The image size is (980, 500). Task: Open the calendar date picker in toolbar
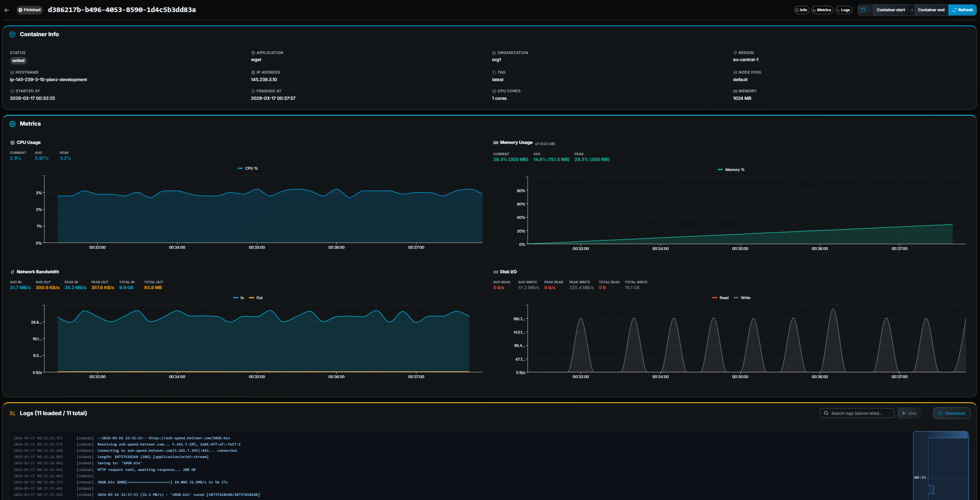tap(863, 10)
